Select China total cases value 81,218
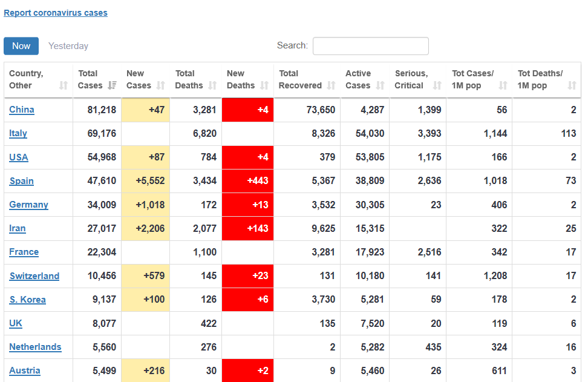Image resolution: width=588 pixels, height=382 pixels. tap(102, 110)
